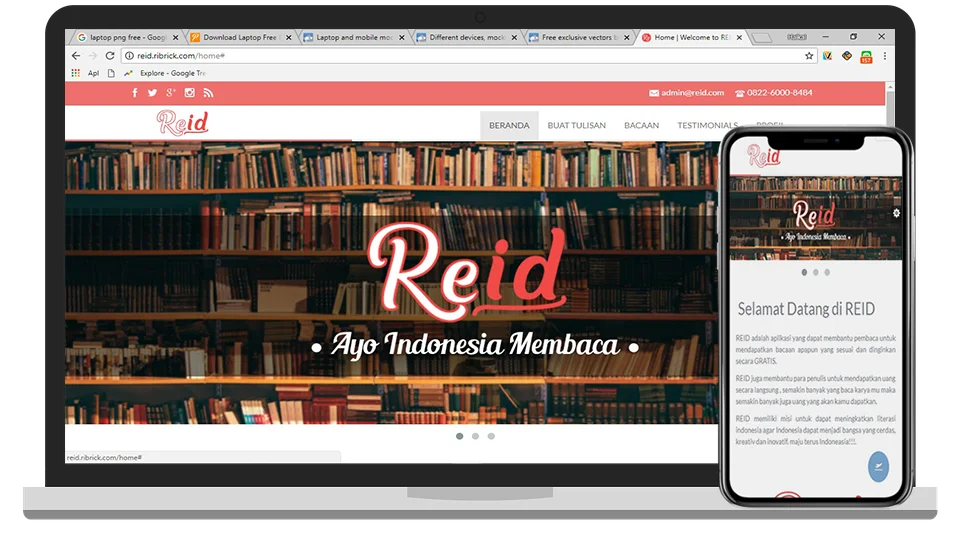Tap the blue floating button on phone
The height and width of the screenshot is (540, 960).
click(878, 466)
